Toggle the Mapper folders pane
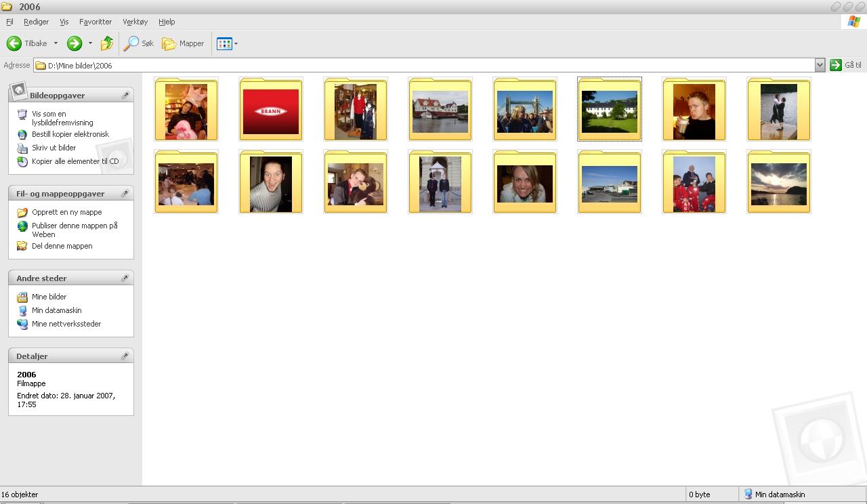Screen dimensions: 867x504 183,43
